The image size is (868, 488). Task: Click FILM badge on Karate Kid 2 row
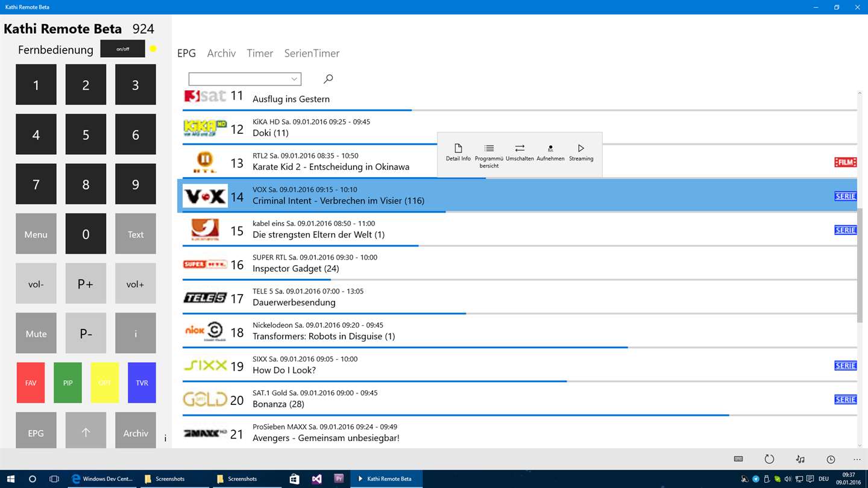[845, 162]
